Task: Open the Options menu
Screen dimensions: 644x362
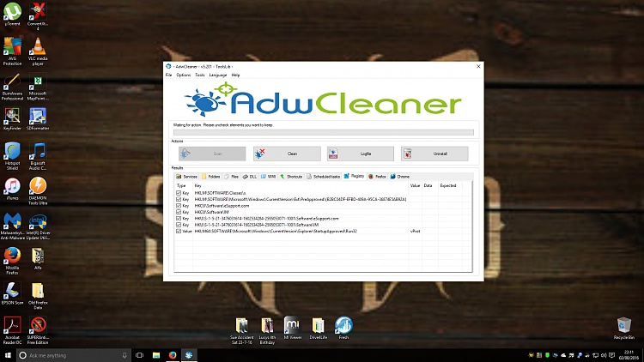Action: pos(184,75)
